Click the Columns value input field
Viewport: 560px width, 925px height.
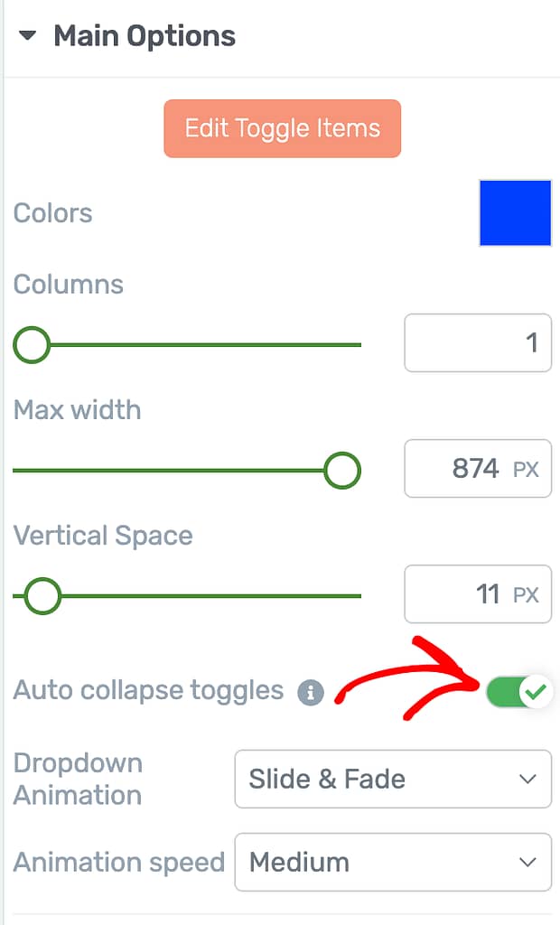pyautogui.click(x=478, y=342)
